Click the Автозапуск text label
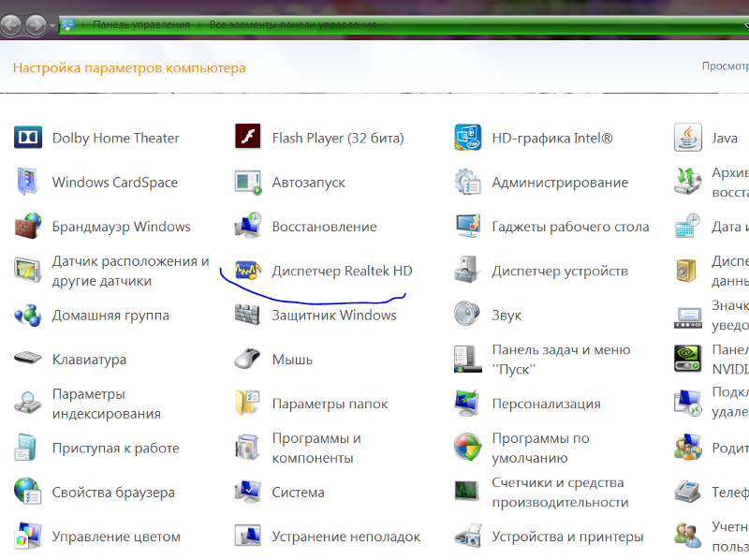 (309, 183)
